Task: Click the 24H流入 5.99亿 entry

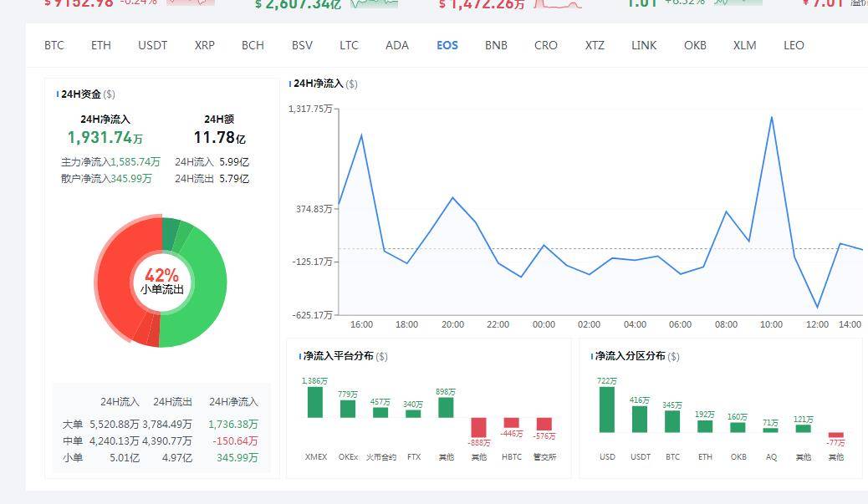Action: point(212,162)
